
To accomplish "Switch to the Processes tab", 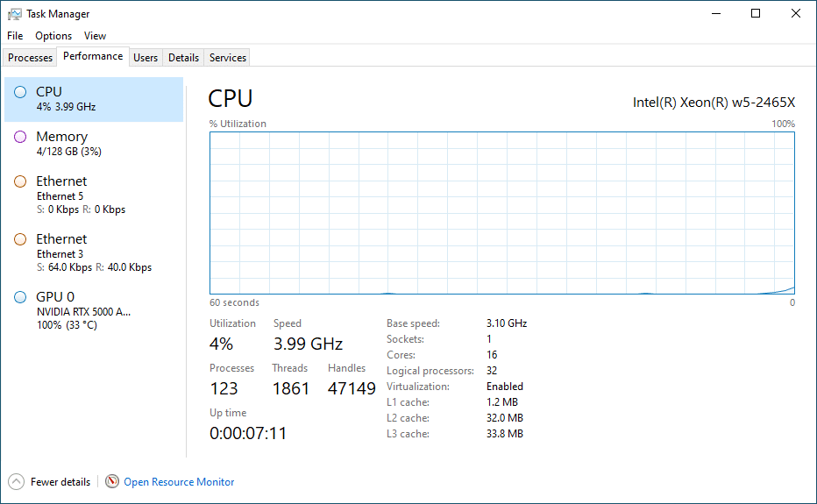I will (x=30, y=57).
